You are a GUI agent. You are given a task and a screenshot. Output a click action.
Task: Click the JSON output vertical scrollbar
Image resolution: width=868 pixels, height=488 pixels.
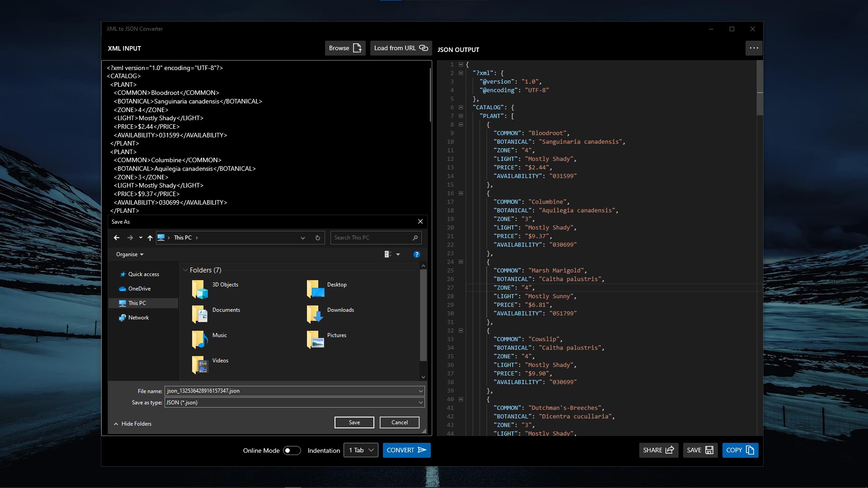(x=760, y=88)
